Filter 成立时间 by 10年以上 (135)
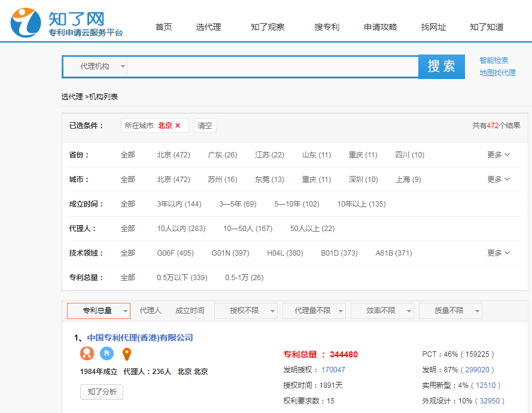This screenshot has width=532, height=413. [361, 204]
